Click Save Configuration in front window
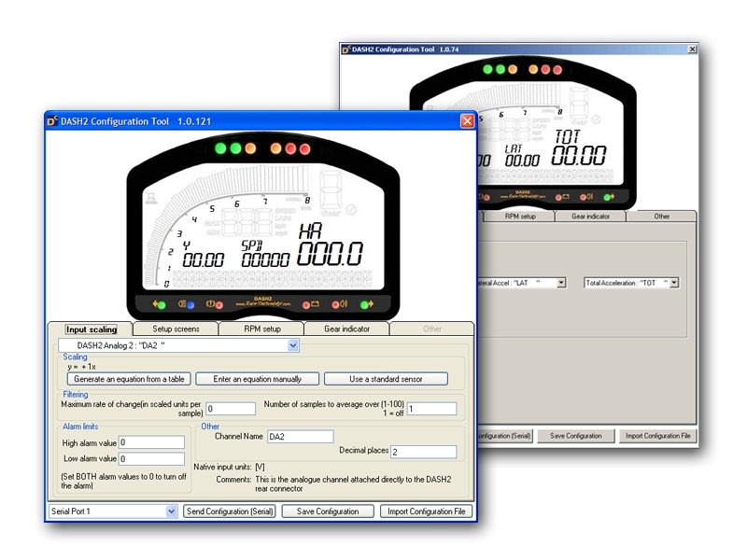The image size is (747, 560). coord(328,511)
